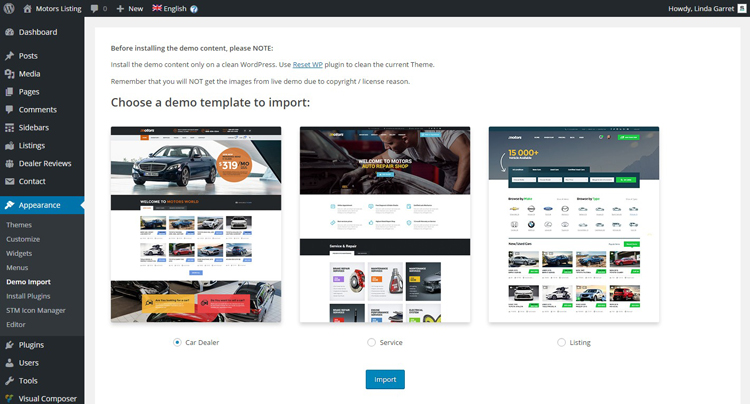Click the Sidebars layout icon

pos(10,128)
